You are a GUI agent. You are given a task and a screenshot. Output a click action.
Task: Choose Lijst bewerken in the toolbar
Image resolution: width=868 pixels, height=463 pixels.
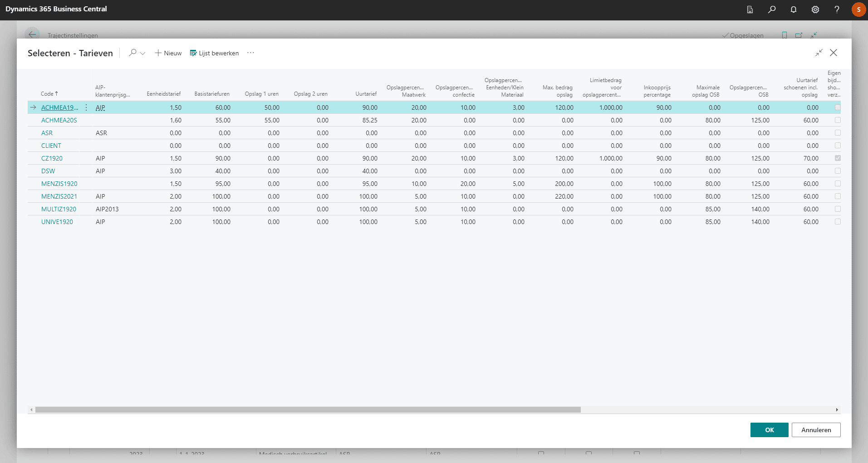click(x=214, y=53)
